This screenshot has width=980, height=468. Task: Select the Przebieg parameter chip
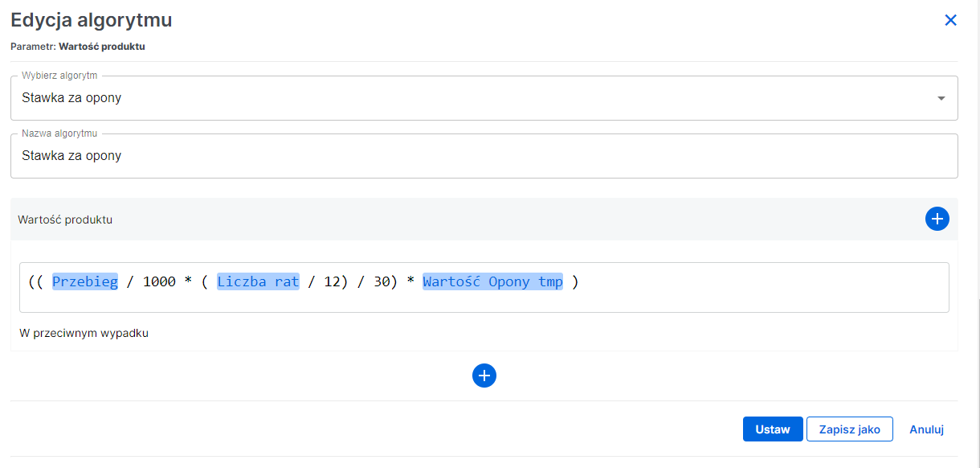pyautogui.click(x=84, y=281)
